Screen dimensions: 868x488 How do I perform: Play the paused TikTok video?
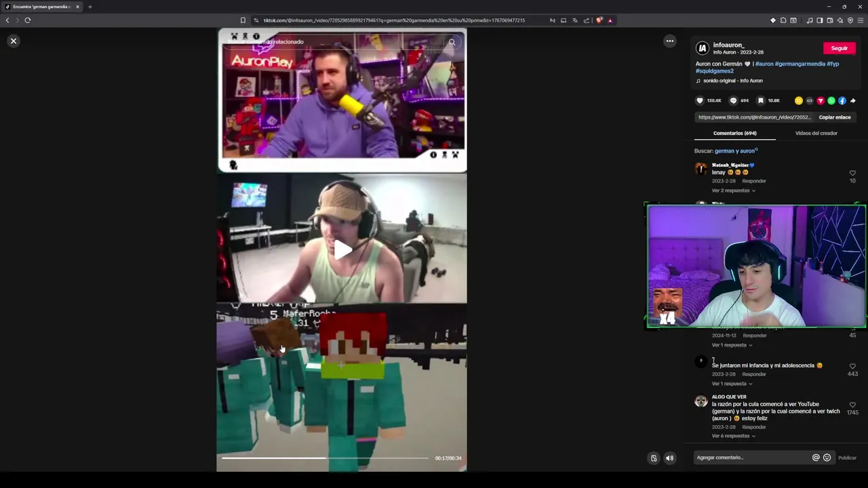point(342,250)
